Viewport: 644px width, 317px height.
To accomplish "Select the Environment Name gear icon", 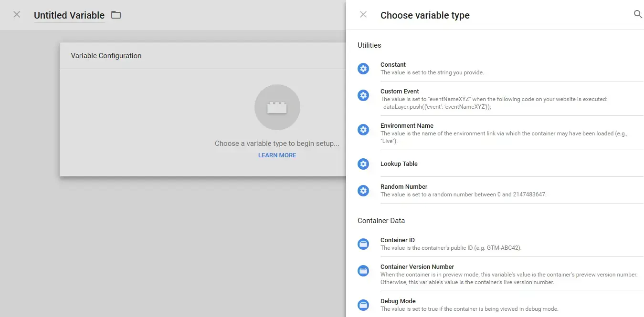I will point(363,130).
